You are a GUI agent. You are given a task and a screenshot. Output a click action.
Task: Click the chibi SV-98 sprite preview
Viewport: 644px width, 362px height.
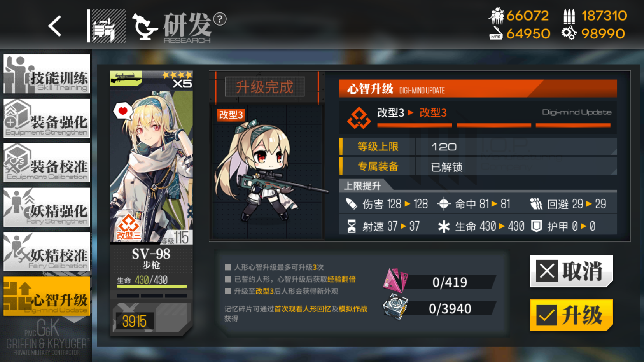268,172
